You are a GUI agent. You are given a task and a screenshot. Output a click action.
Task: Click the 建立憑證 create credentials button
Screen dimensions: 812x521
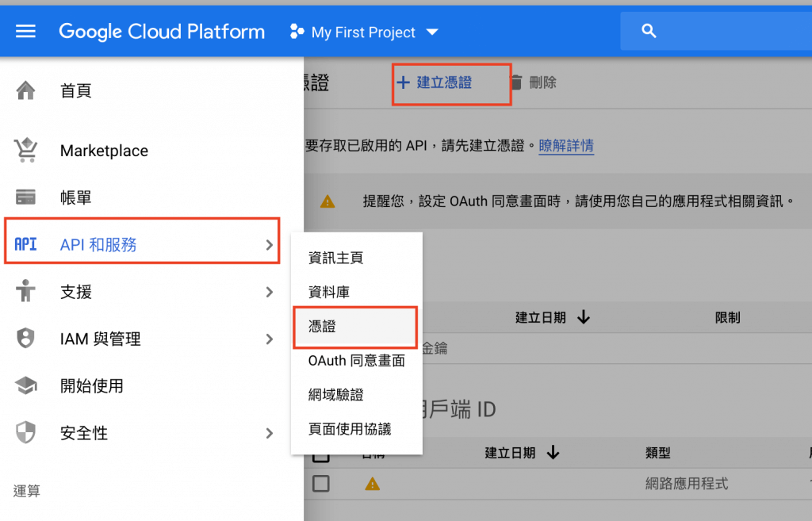coord(435,82)
